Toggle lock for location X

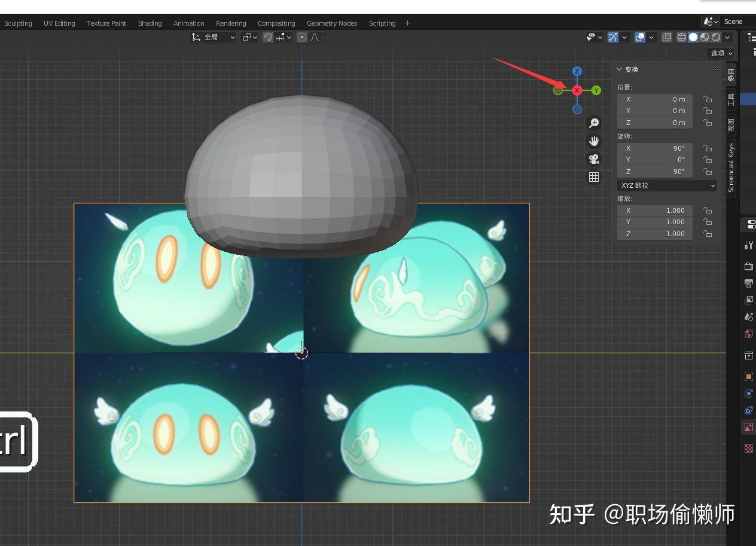tap(708, 99)
